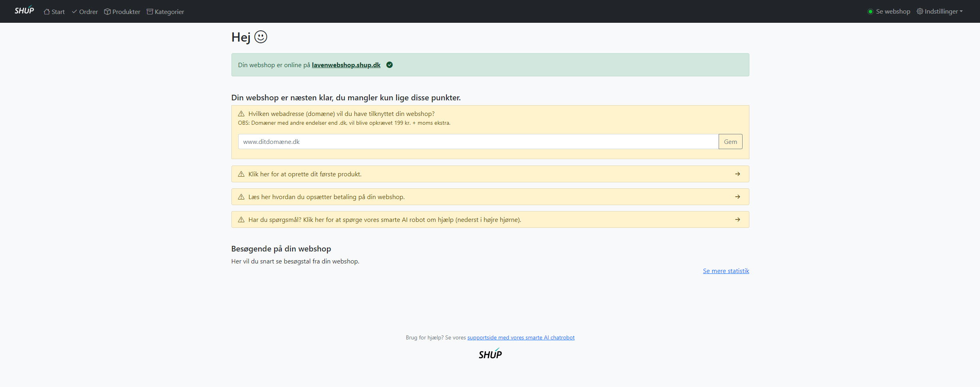Open supportside AI chatrobot link
The width and height of the screenshot is (980, 387).
[521, 337]
